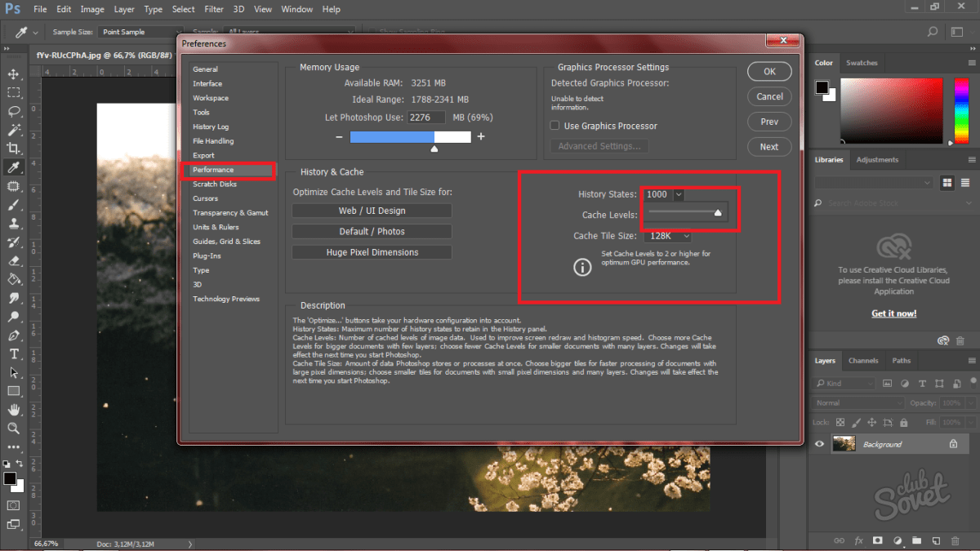
Task: Click OK in Preferences dialog
Action: pyautogui.click(x=769, y=71)
